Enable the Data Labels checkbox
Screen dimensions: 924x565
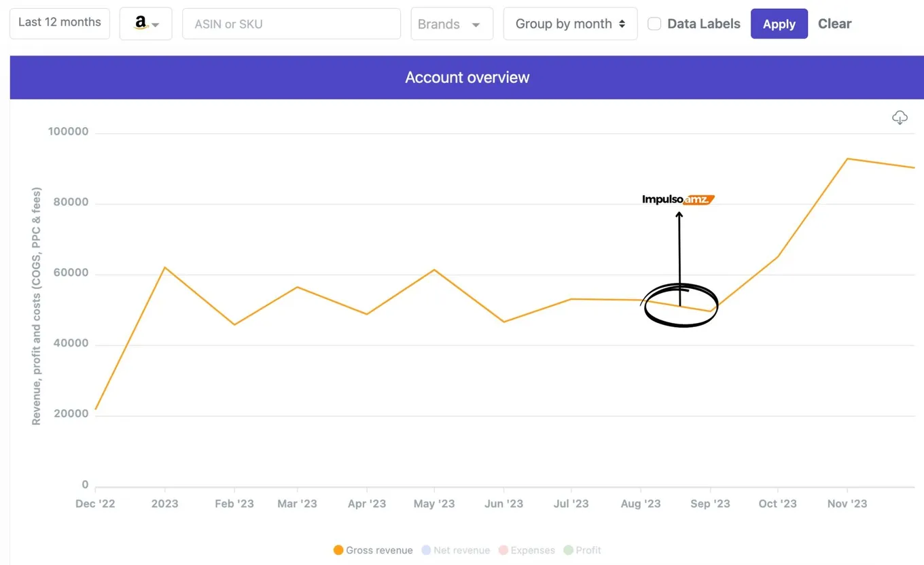pos(654,24)
